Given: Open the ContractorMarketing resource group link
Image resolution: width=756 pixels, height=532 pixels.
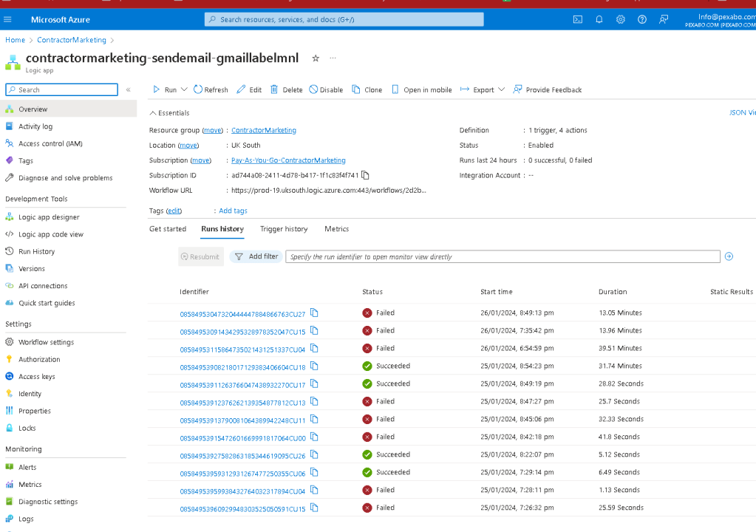Looking at the screenshot, I should coord(264,130).
